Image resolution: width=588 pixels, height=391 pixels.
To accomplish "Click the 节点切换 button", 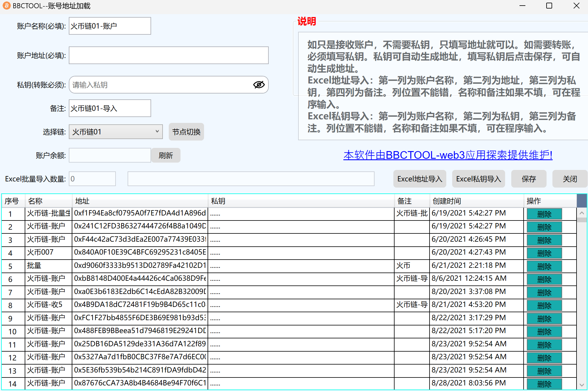I will coord(186,132).
